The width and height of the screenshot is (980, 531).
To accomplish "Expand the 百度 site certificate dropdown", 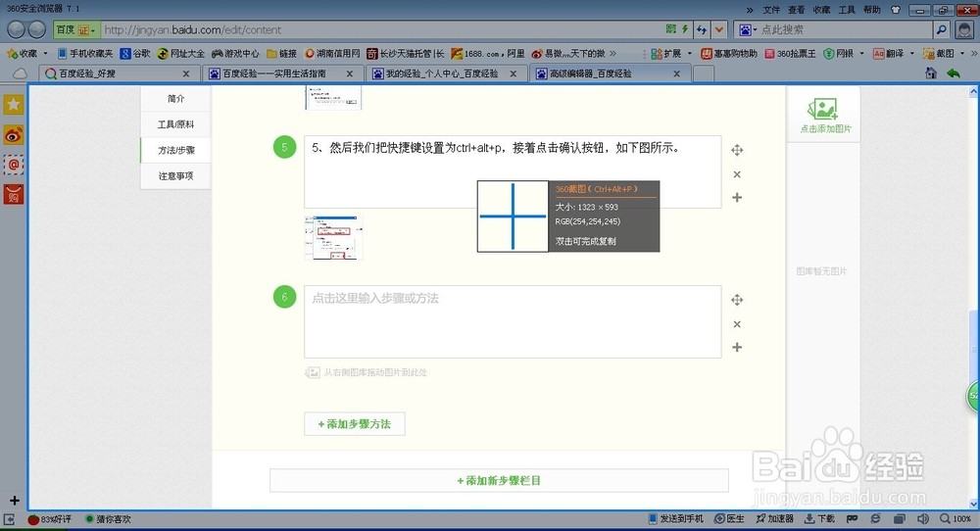I will click(92, 30).
